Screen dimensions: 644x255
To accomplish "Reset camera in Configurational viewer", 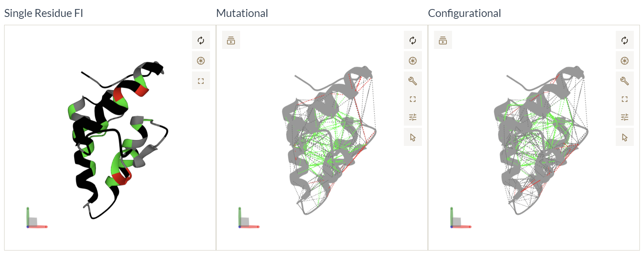I will coord(624,41).
